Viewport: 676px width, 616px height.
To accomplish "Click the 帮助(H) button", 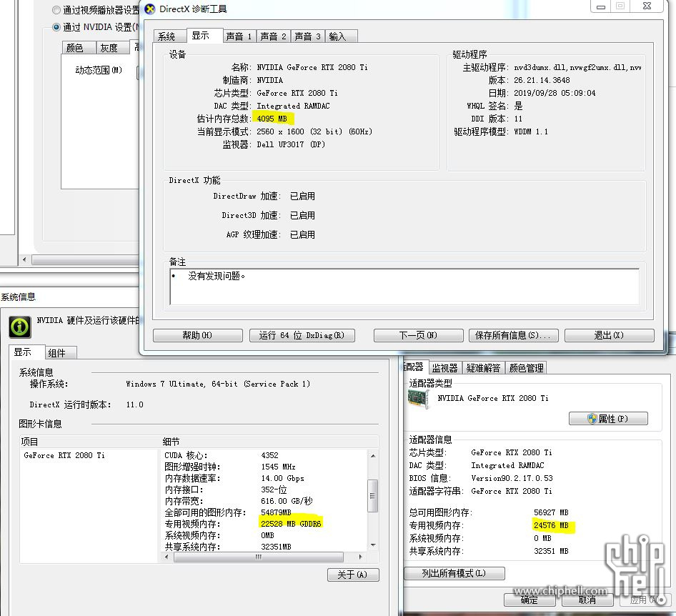I will pyautogui.click(x=198, y=335).
